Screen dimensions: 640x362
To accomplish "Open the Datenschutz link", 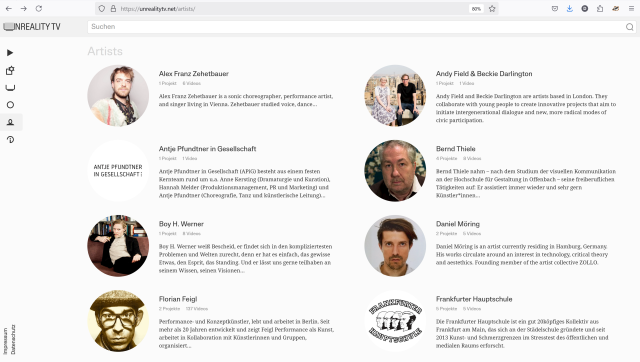I will coord(13,340).
